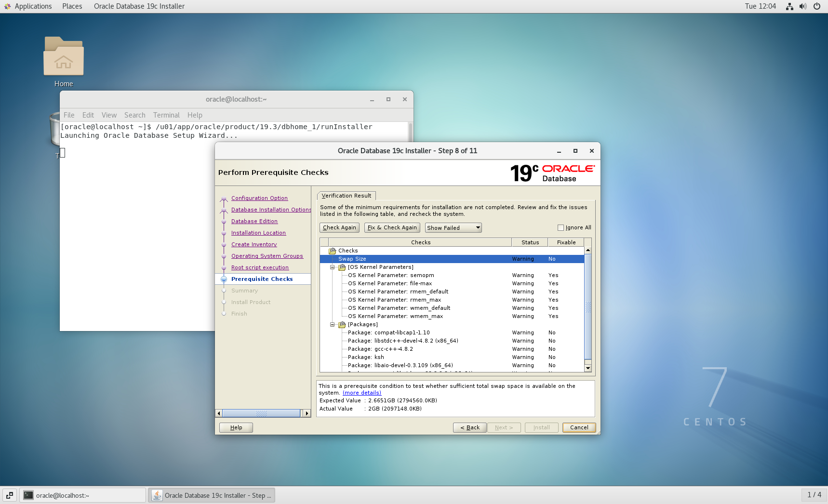Click scroll-down arrow of checks table
The height and width of the screenshot is (504, 828).
[588, 368]
